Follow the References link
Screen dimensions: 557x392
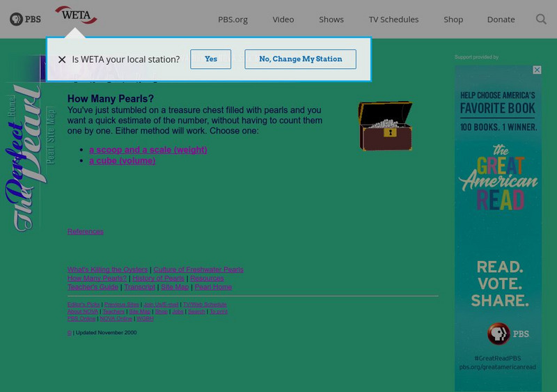(85, 231)
